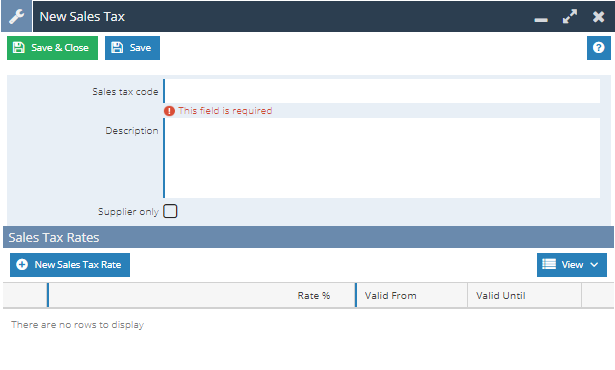Click 'There are no rows to display' text

click(78, 325)
